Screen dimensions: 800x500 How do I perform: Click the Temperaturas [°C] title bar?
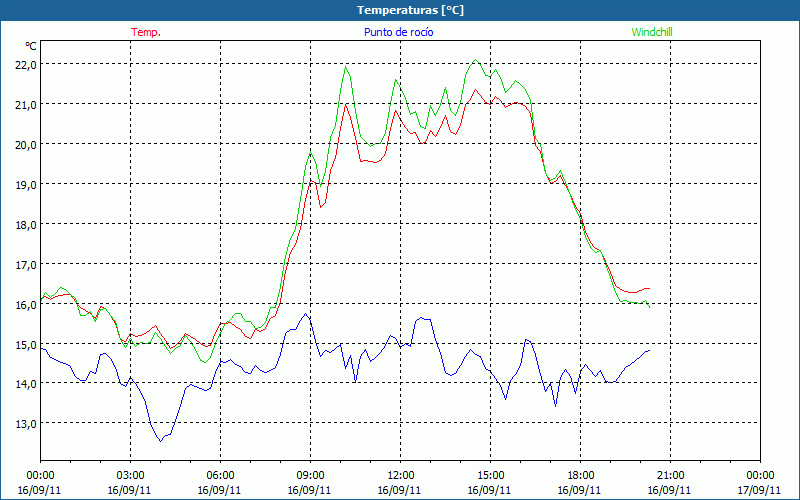click(x=400, y=10)
